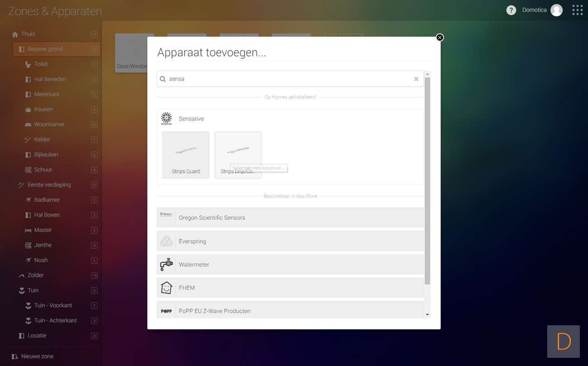Open the Watermeter app entry

point(290,264)
